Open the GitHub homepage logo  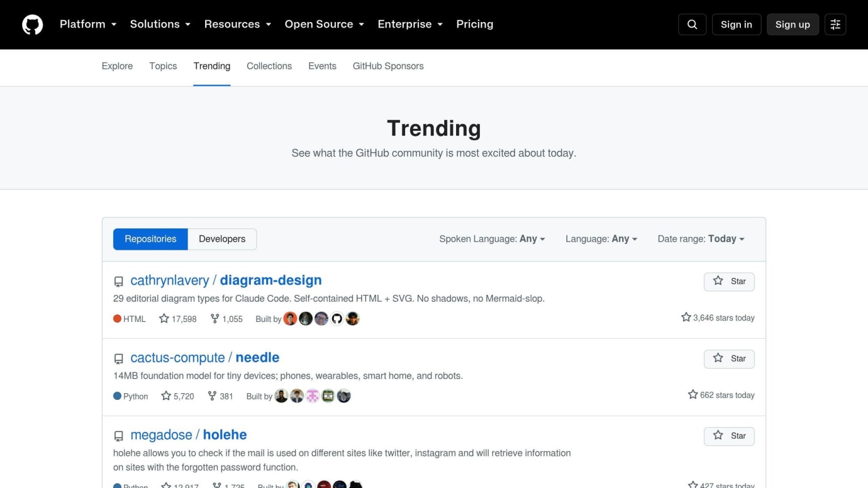pos(32,25)
